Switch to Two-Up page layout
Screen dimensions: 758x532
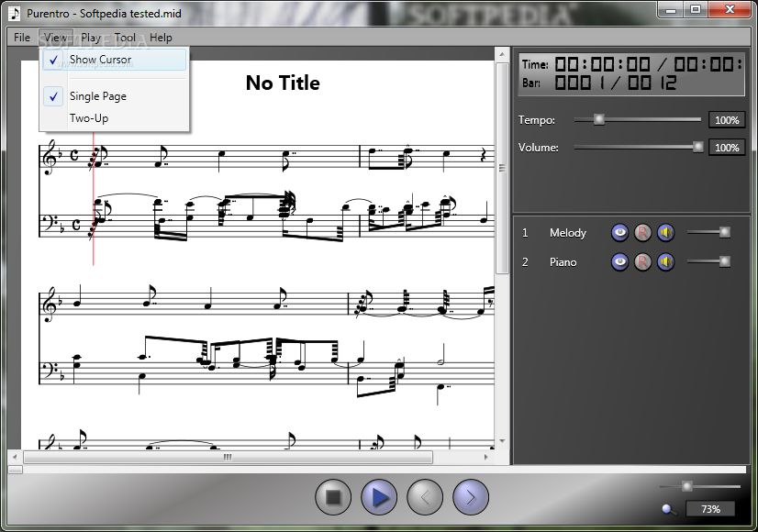(x=88, y=118)
